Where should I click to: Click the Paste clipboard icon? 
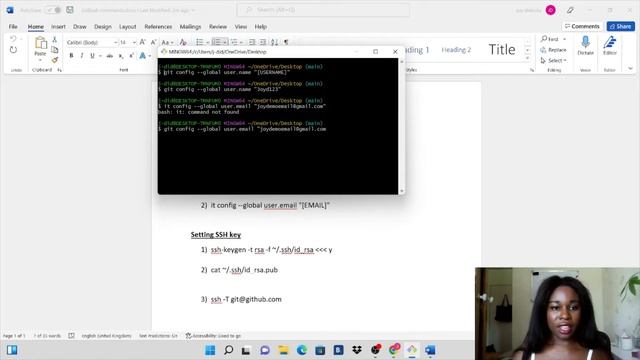40,43
